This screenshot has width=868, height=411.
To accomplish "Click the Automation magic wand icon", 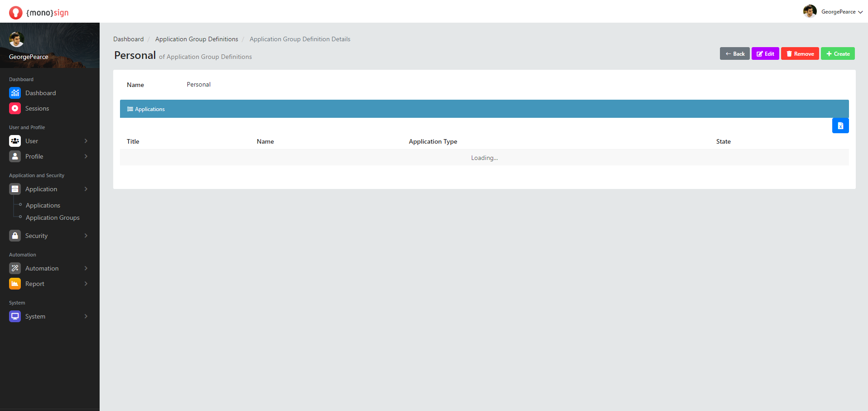I will pos(15,268).
